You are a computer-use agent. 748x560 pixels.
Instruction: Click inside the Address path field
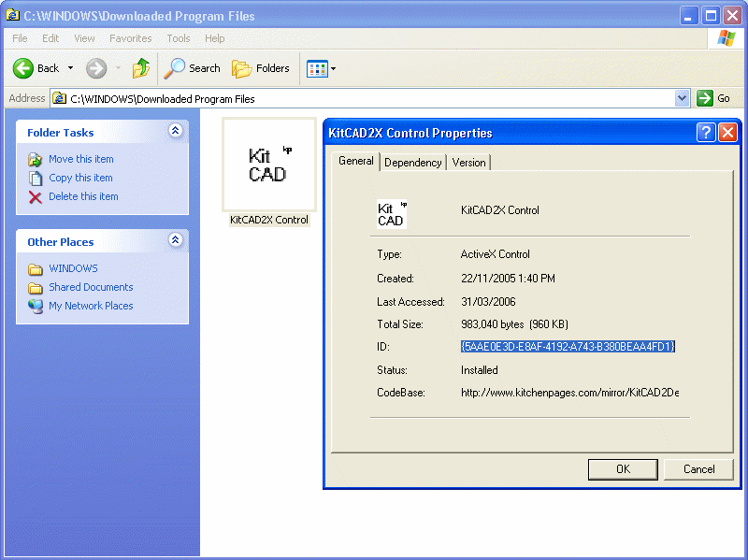[x=370, y=99]
